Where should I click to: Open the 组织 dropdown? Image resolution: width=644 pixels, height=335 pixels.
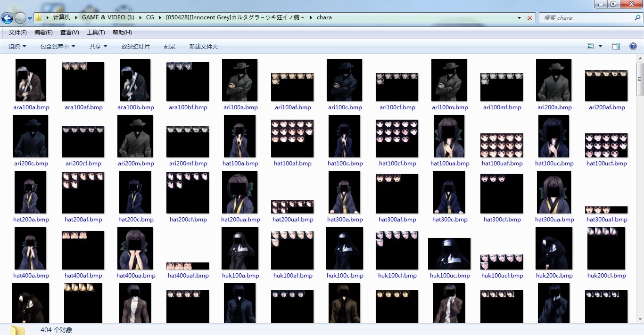[17, 47]
